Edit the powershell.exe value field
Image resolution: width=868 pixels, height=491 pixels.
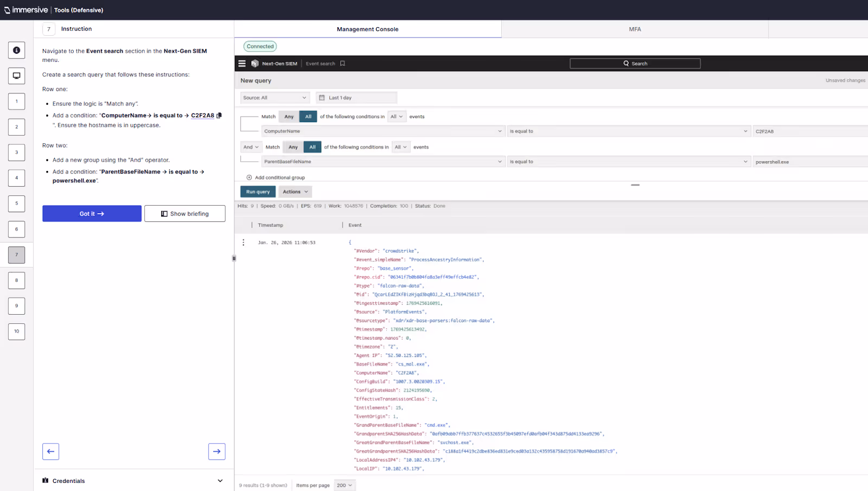[x=810, y=162]
